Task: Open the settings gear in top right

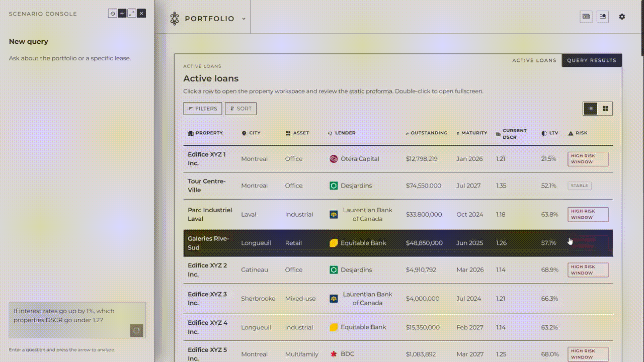Action: pyautogui.click(x=622, y=17)
